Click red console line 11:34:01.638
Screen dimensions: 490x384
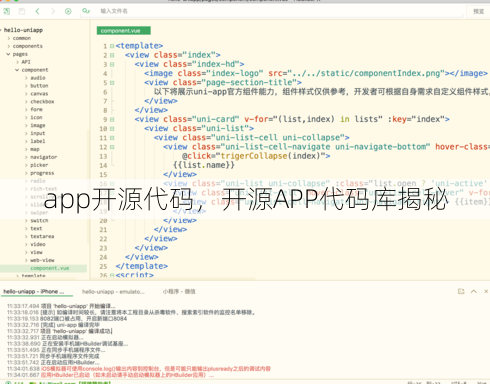click(x=139, y=369)
